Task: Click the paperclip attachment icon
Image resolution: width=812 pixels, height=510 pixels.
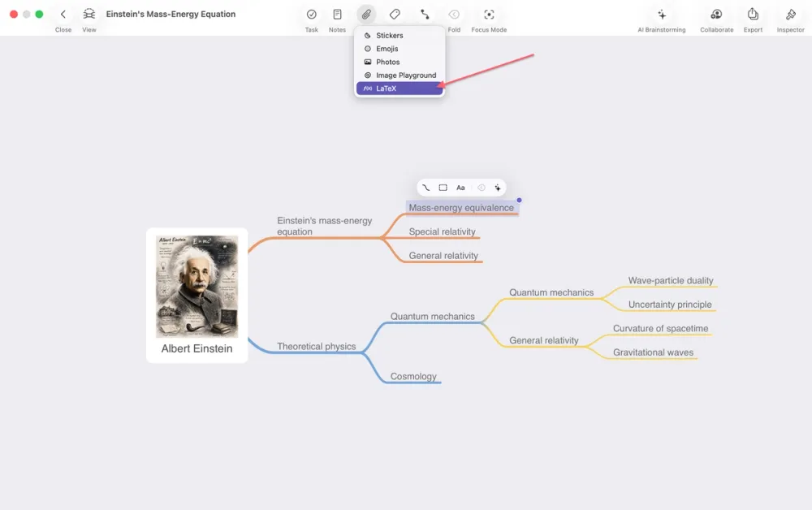Action: pyautogui.click(x=366, y=15)
